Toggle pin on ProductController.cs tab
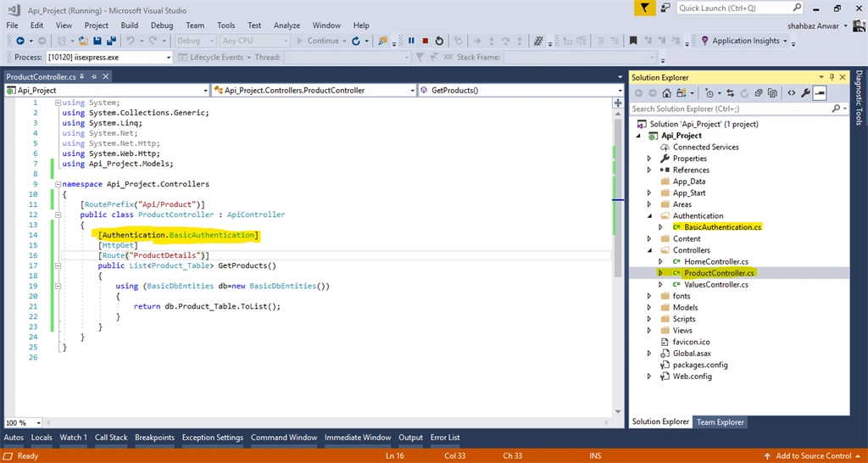Screen dimensions: 868x463 pyautogui.click(x=93, y=76)
